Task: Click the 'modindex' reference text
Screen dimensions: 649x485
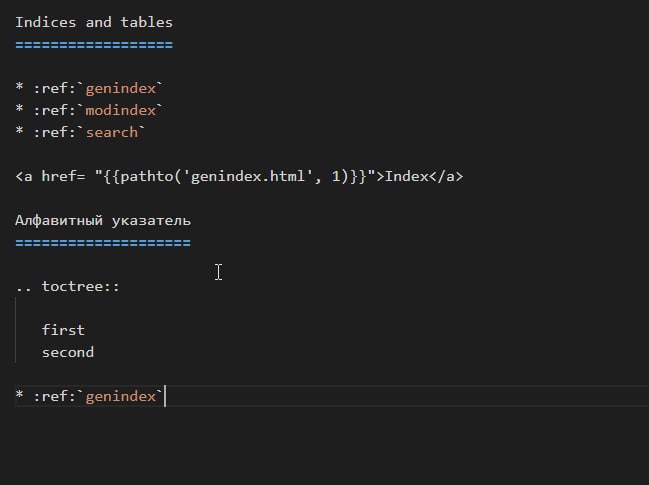Action: (120, 110)
